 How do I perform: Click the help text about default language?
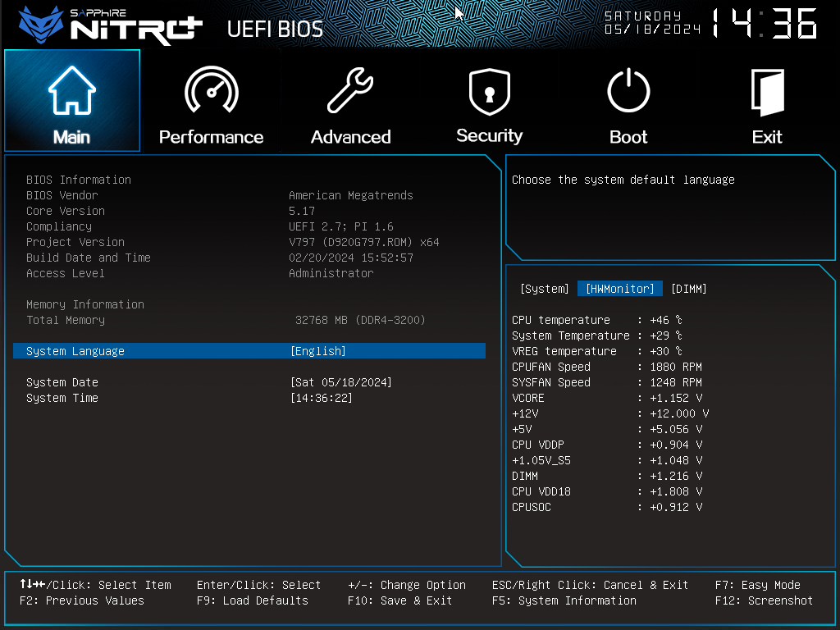tap(623, 180)
